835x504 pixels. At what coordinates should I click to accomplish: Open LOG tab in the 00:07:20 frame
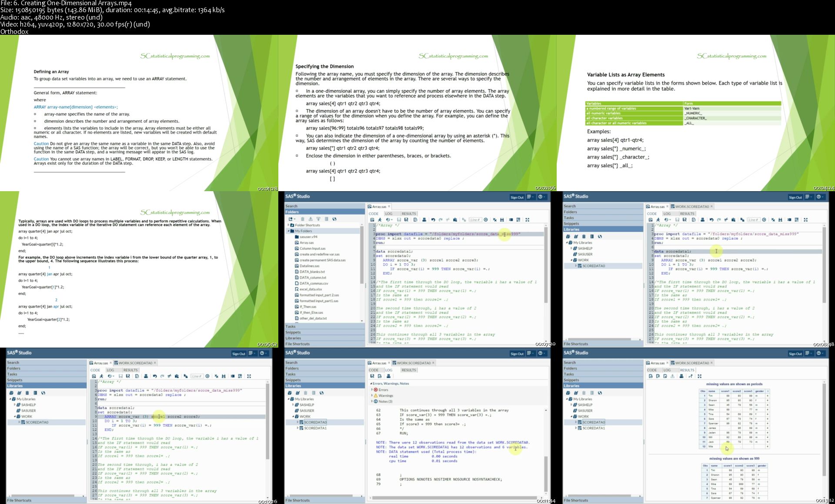pos(389,214)
